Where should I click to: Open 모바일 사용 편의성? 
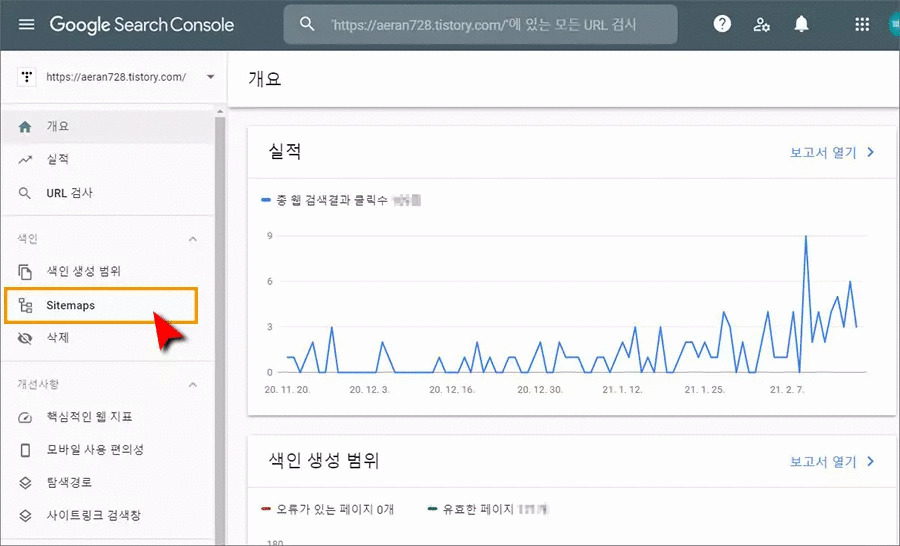pyautogui.click(x=107, y=450)
